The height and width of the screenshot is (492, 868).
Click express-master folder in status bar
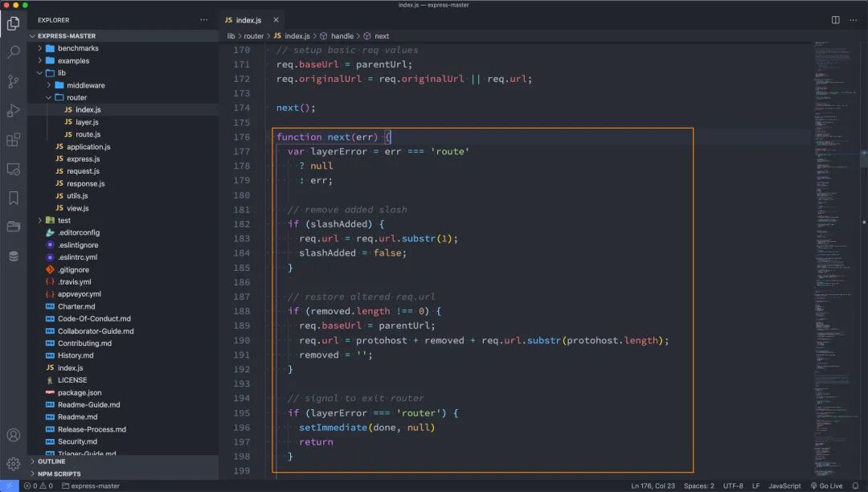click(90, 486)
